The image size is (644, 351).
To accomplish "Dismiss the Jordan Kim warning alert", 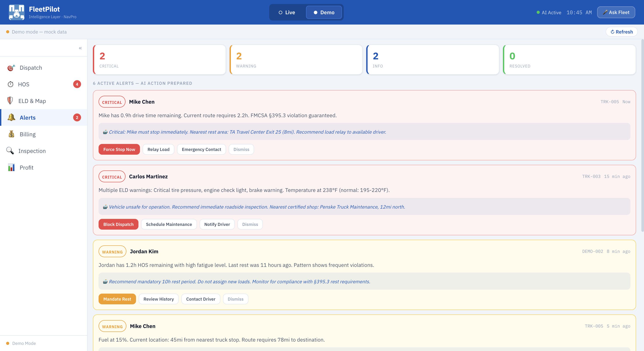I will [235, 299].
